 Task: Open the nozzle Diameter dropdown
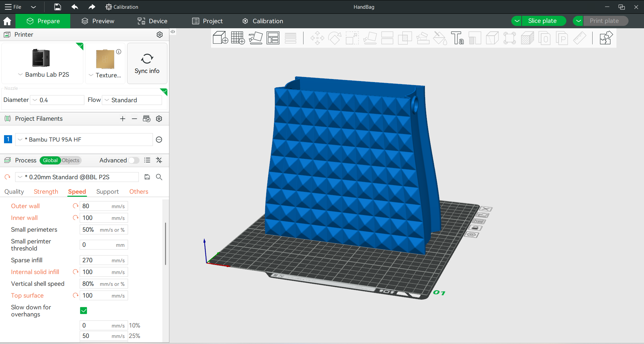click(57, 100)
